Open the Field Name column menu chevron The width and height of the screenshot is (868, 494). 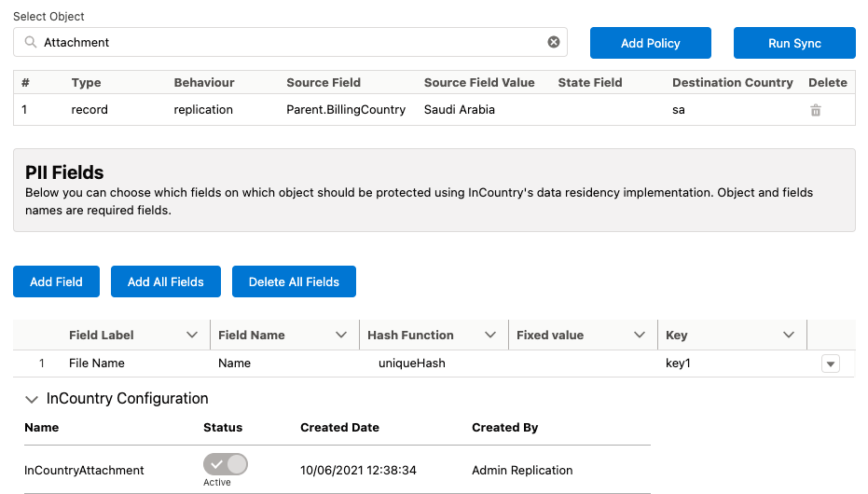[x=341, y=335]
